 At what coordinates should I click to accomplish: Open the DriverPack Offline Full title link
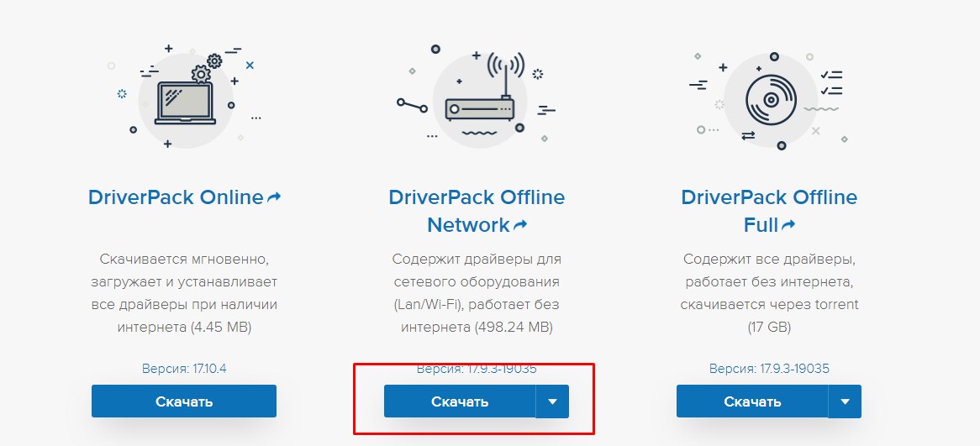[x=769, y=211]
